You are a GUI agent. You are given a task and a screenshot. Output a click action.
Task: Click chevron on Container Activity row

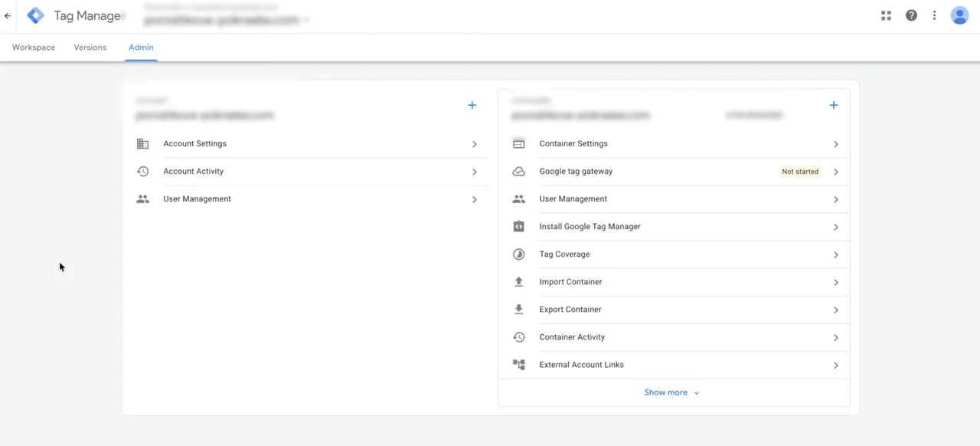[x=835, y=337]
